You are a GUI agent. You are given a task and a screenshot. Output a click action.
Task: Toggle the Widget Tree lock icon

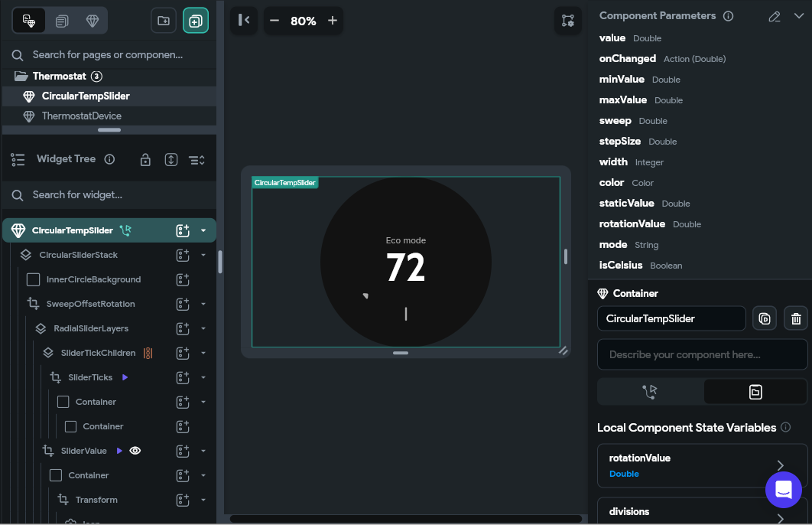[145, 160]
